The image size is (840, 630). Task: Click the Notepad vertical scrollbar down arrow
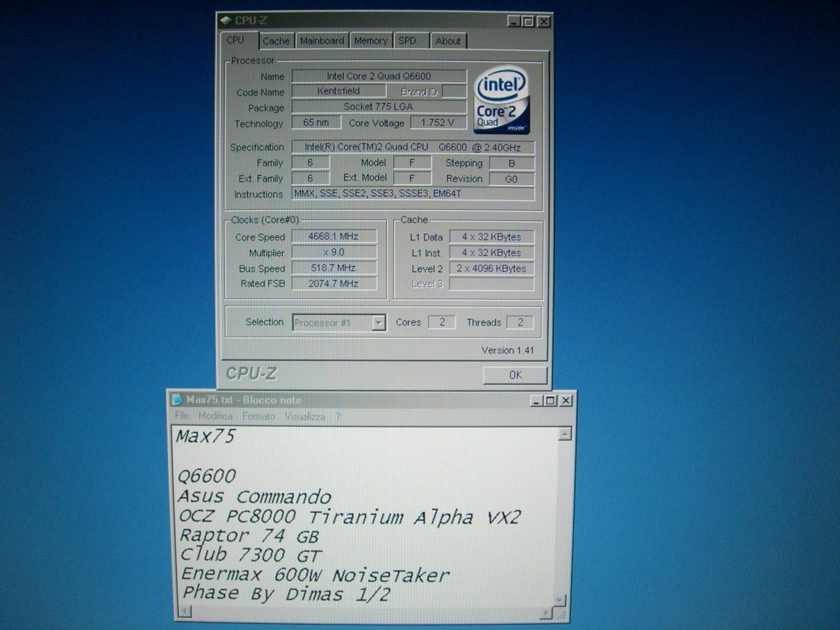point(560,600)
